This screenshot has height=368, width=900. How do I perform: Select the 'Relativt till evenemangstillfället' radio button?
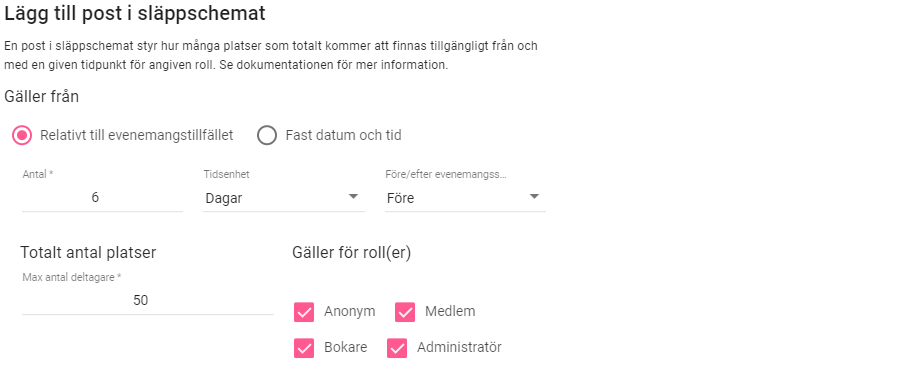click(22, 135)
